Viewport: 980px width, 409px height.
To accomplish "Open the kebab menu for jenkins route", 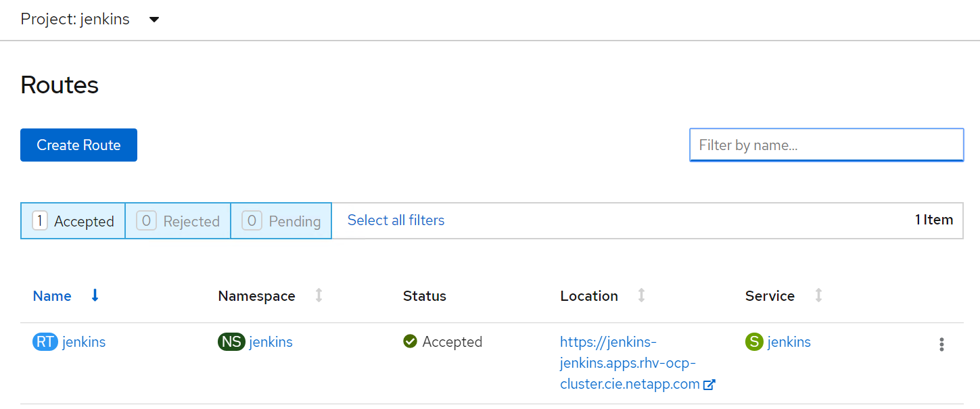I will point(941,345).
